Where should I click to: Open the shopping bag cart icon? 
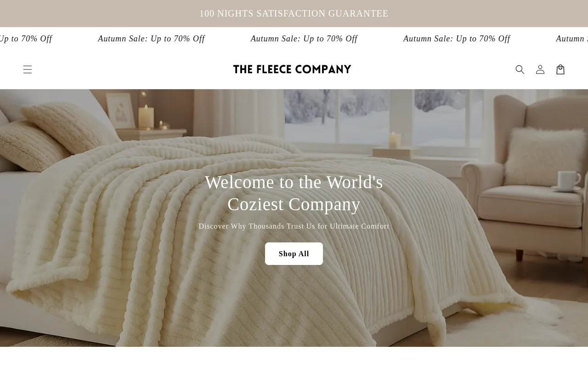[x=560, y=69]
